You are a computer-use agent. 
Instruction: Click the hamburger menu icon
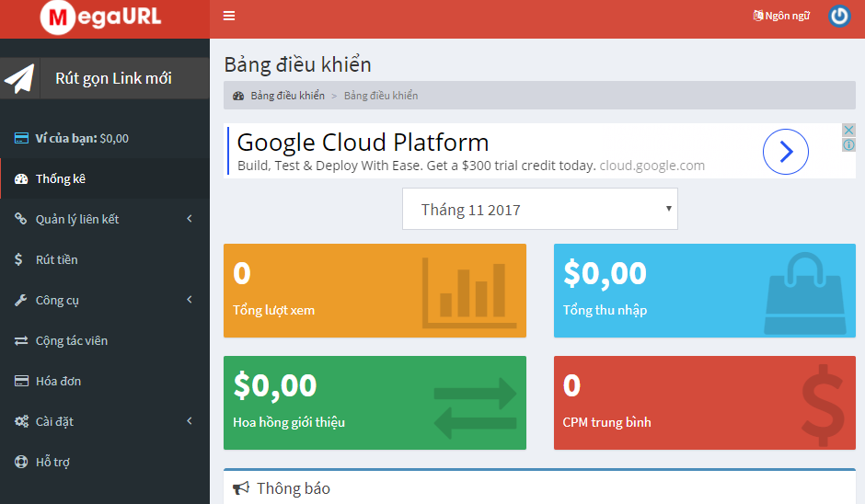pos(229,16)
